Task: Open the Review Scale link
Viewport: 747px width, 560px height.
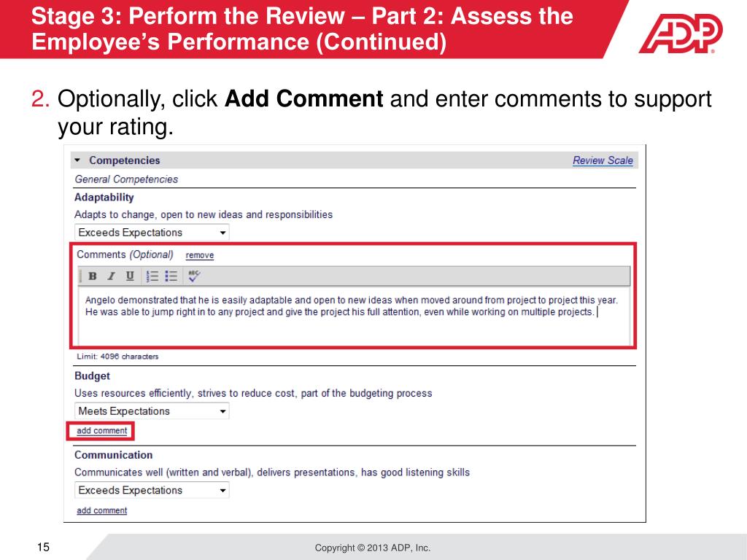Action: [x=603, y=160]
